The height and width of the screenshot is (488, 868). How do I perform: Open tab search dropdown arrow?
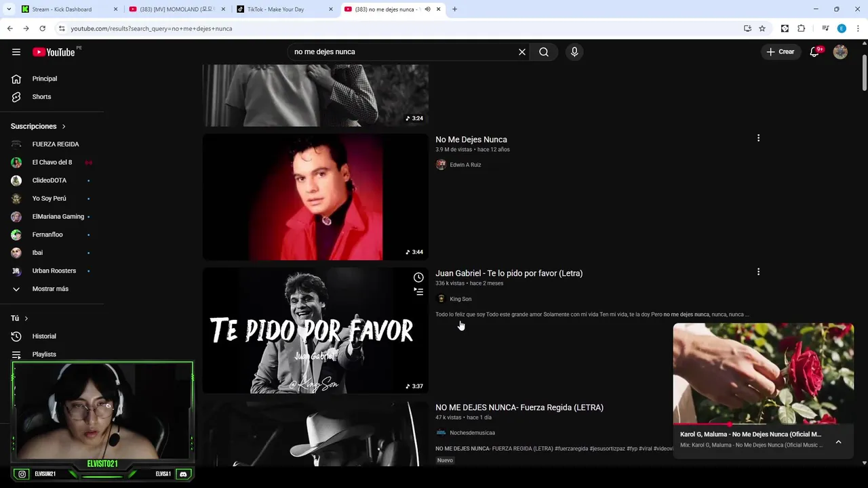tap(9, 9)
